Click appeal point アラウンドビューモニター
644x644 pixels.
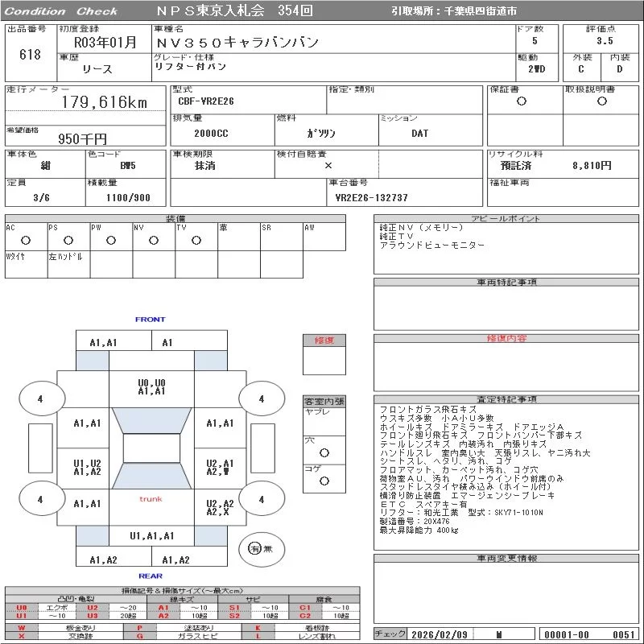(x=432, y=246)
